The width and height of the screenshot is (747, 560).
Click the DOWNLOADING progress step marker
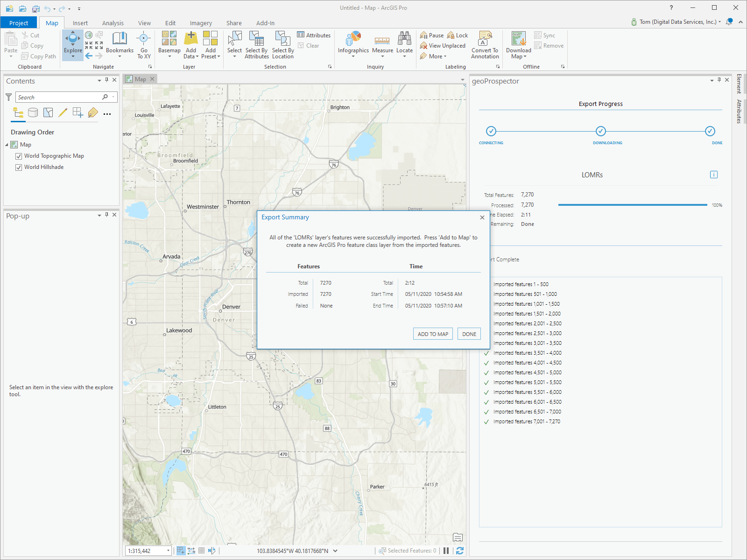point(601,131)
